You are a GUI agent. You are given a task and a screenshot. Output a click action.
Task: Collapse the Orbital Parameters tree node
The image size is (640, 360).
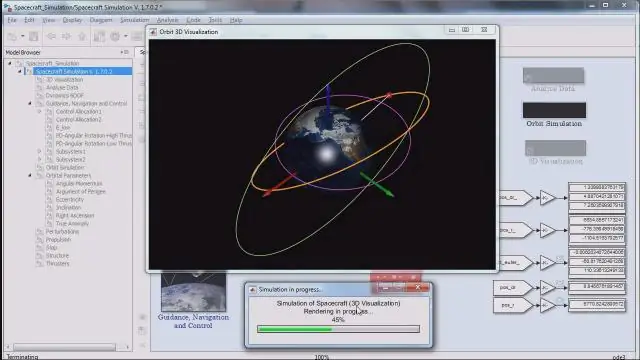30,175
